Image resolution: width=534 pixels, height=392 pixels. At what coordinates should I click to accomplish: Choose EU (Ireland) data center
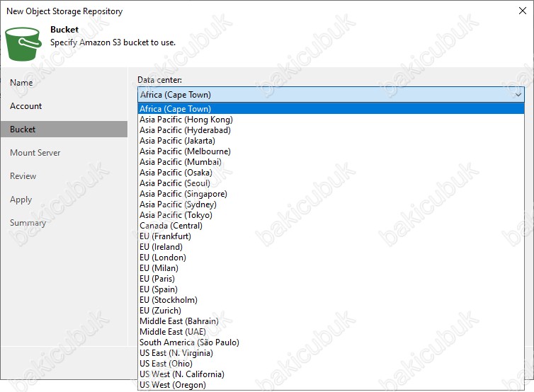tap(331, 247)
